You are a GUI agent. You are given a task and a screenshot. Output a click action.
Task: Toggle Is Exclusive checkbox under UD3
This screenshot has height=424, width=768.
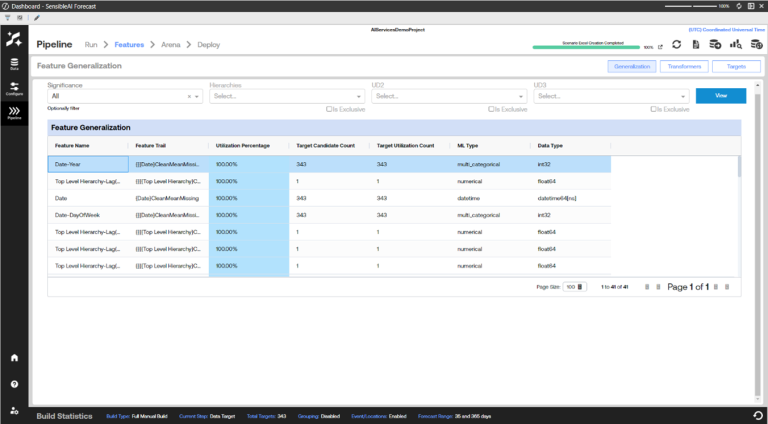click(653, 108)
